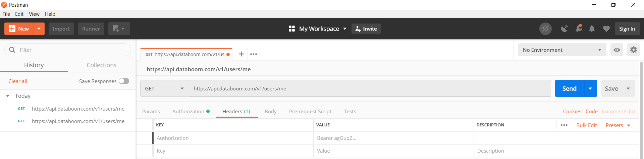644x159 pixels.
Task: Click the Code link
Action: (x=592, y=112)
